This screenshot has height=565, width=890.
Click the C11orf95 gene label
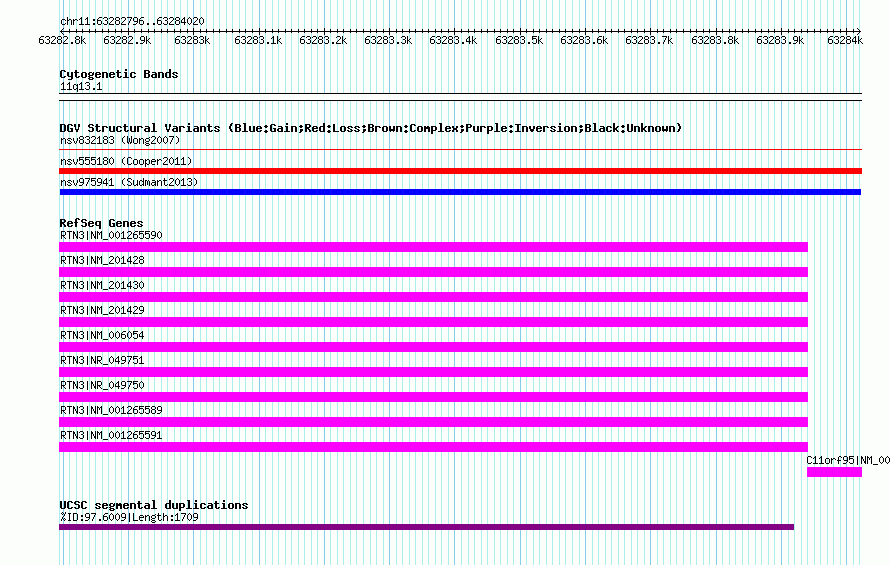[x=848, y=460]
